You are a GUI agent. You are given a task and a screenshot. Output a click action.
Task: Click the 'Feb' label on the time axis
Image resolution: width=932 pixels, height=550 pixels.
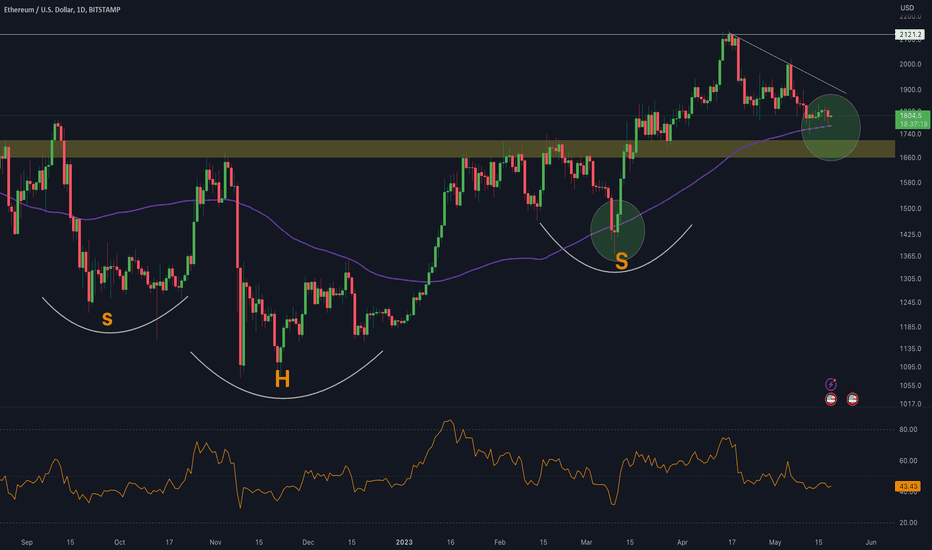[x=499, y=542]
